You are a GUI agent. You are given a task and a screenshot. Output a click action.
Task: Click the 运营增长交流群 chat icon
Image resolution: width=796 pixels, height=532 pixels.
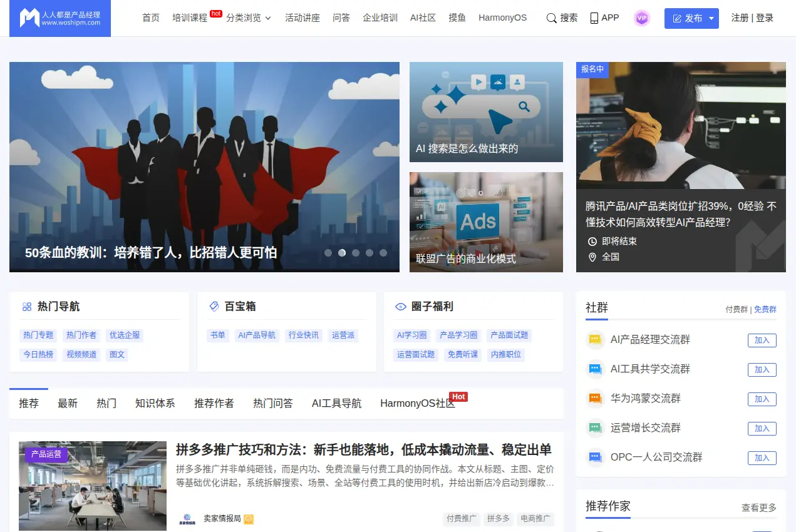tap(595, 428)
